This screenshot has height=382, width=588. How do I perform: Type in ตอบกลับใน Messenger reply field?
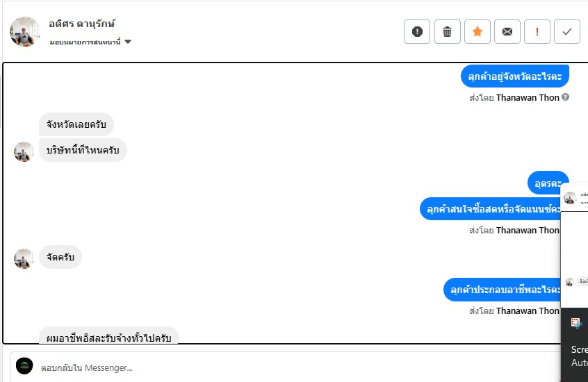point(278,367)
